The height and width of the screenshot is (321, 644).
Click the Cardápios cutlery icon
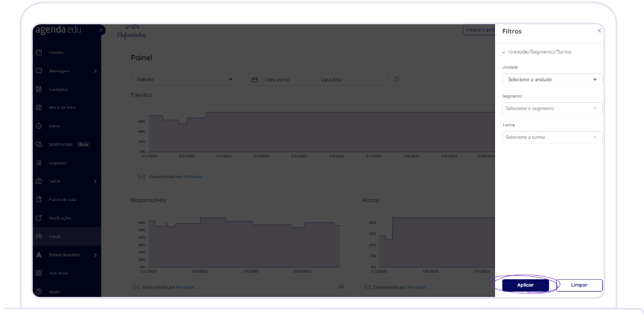(x=39, y=89)
